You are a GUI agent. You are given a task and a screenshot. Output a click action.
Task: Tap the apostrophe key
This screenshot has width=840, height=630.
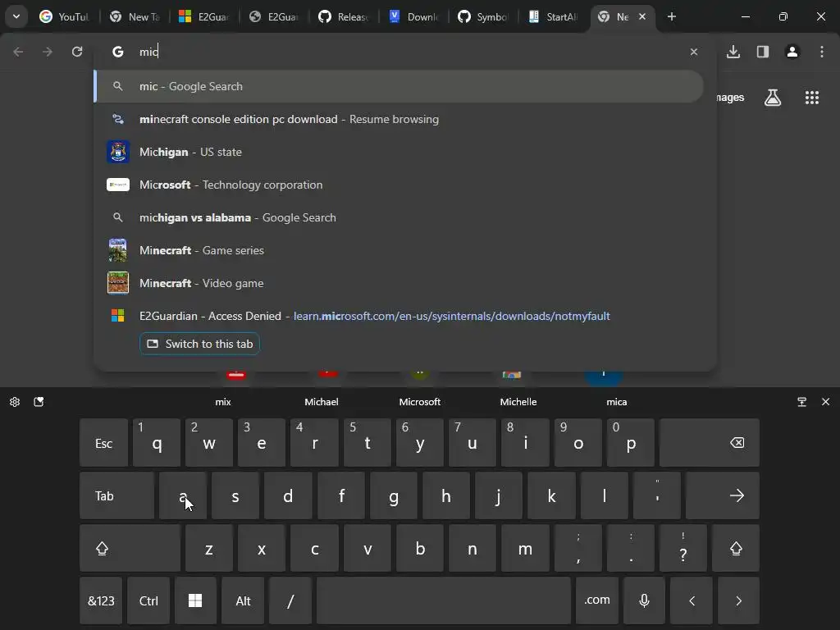pos(657,495)
